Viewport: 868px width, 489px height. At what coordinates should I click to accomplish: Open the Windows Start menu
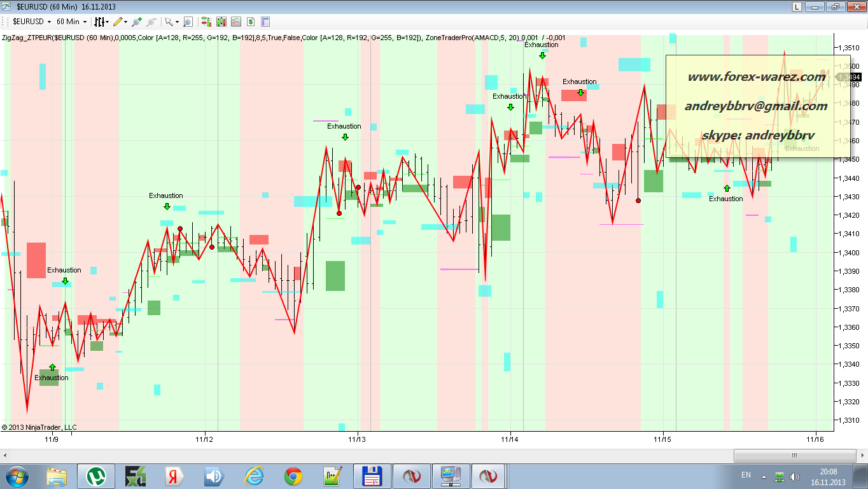pyautogui.click(x=17, y=476)
